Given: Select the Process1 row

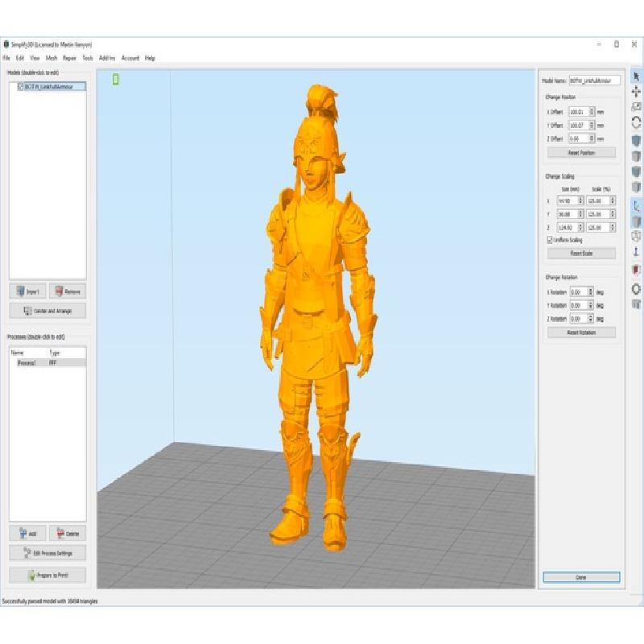Looking at the screenshot, I should (48, 363).
